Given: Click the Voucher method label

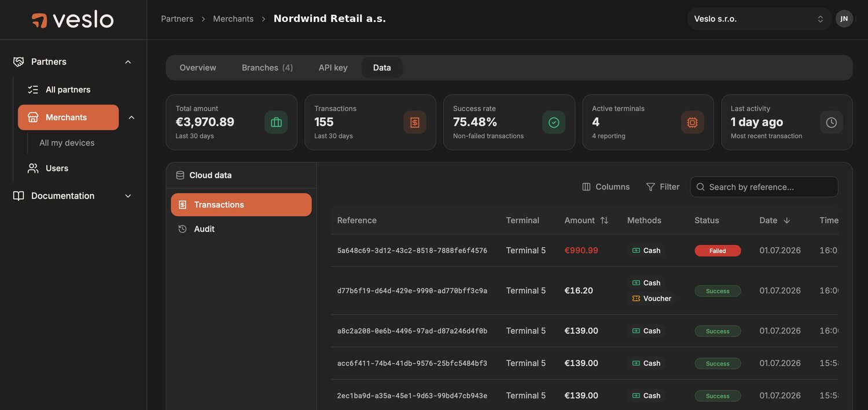Looking at the screenshot, I should tap(657, 298).
